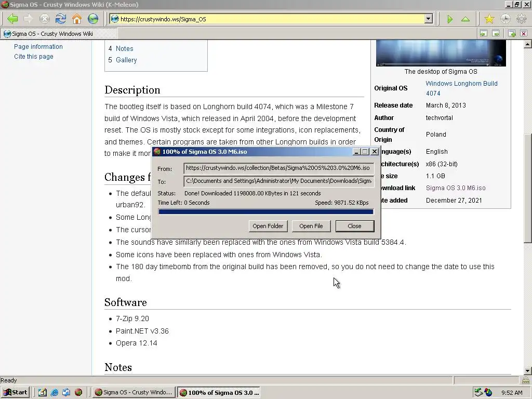This screenshot has height=399, width=532.
Task: Click the Sigma OS 3.0 M6.iso download link
Action: point(456,188)
